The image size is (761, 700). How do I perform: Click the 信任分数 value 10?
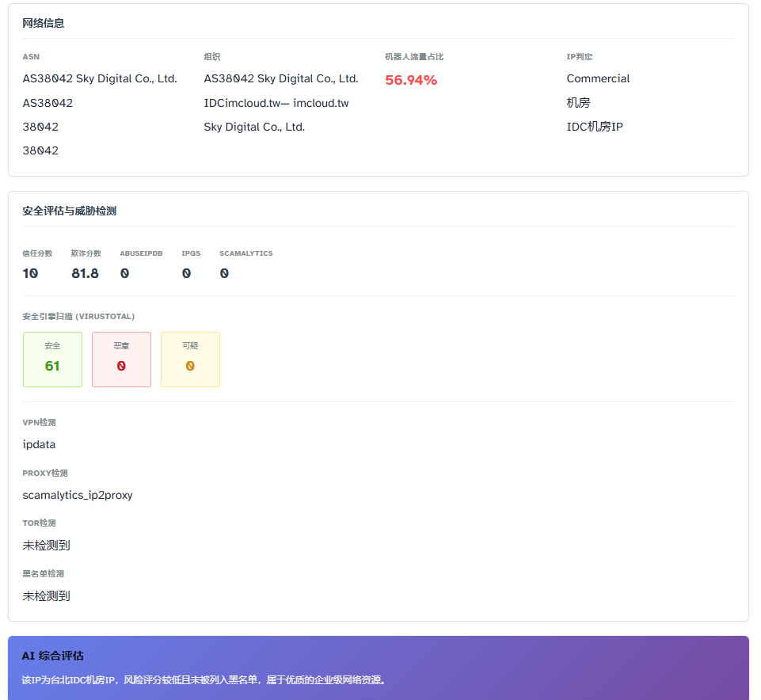point(30,273)
